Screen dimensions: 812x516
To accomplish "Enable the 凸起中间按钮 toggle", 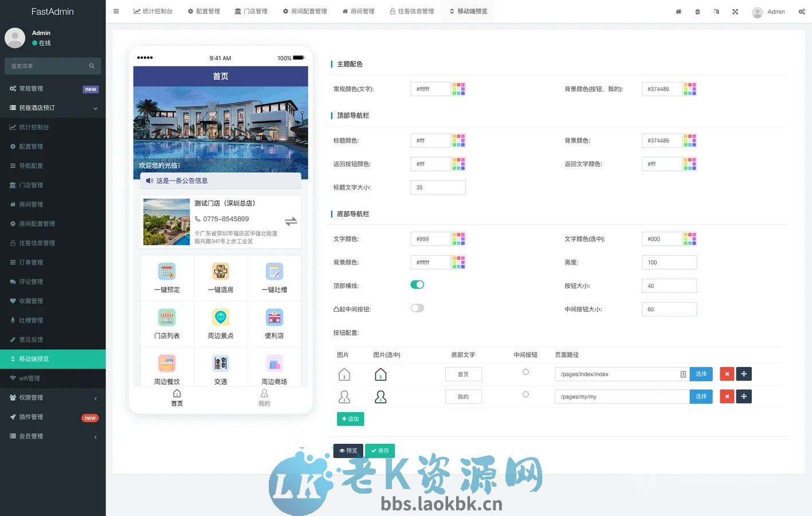I will tap(417, 308).
